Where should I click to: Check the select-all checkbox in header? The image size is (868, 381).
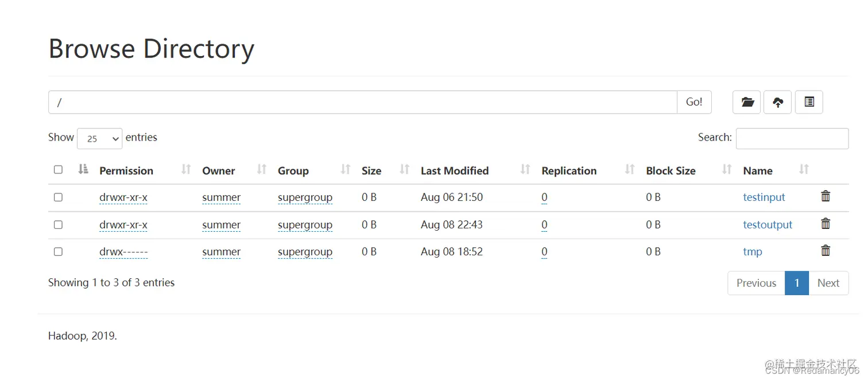pyautogui.click(x=58, y=169)
